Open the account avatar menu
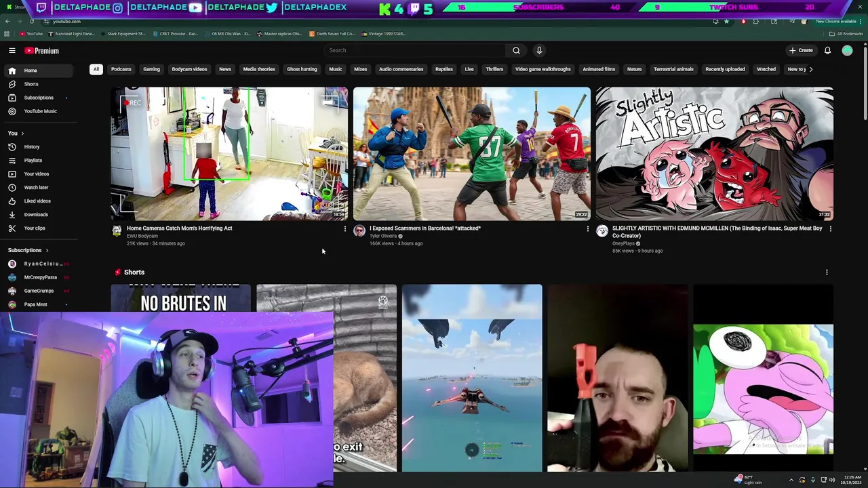This screenshot has height=488, width=868. (847, 50)
